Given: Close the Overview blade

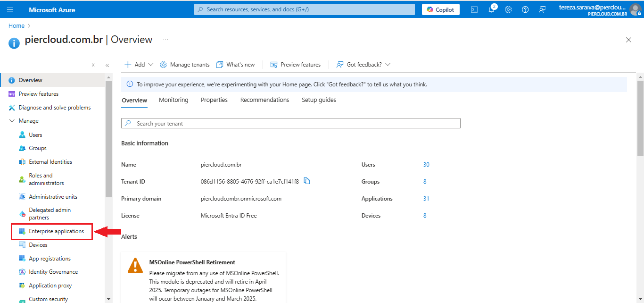Looking at the screenshot, I should (x=628, y=40).
